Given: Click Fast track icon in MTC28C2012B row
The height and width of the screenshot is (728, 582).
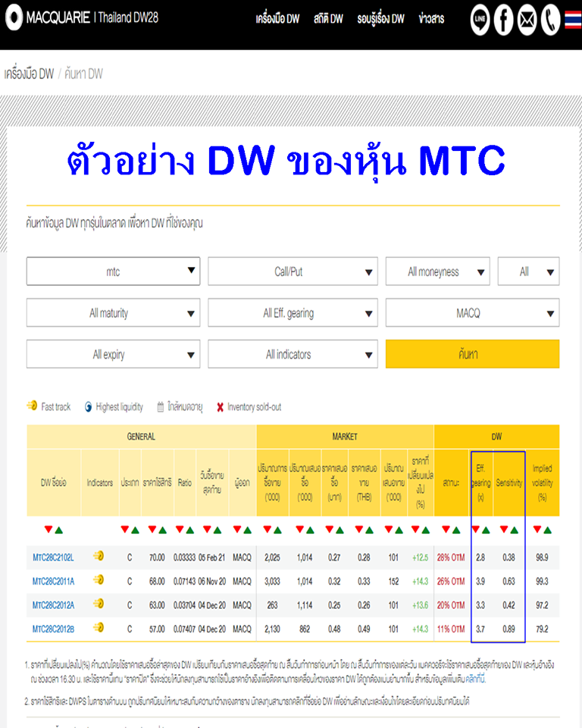Looking at the screenshot, I should tap(99, 628).
